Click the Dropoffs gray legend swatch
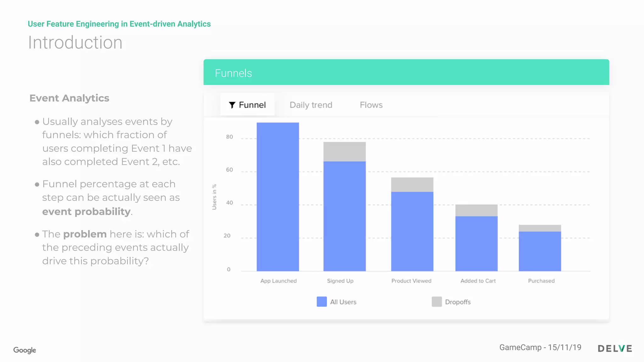This screenshot has width=644, height=362. 436,302
